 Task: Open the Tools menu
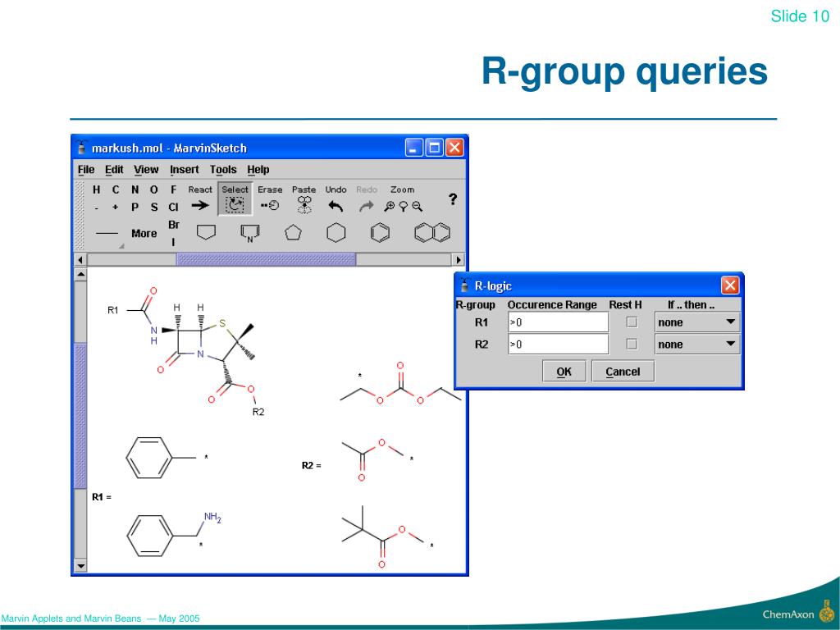click(223, 170)
